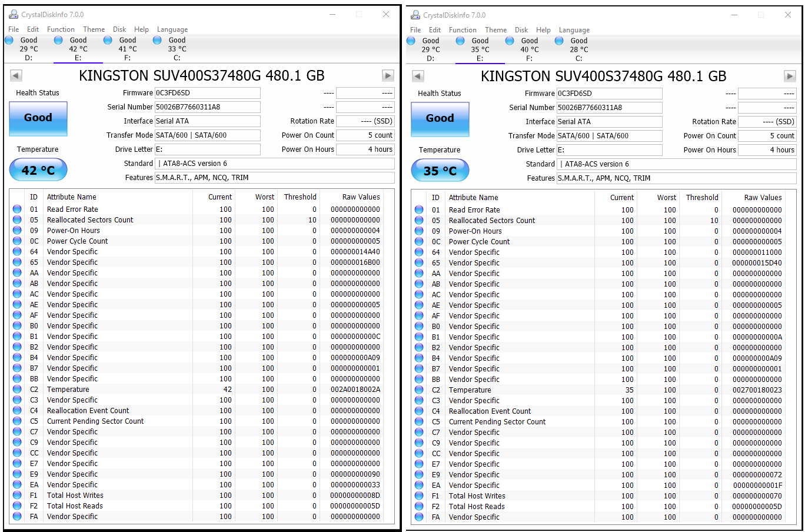Click status orb for Read Error Rate, left window

[17, 209]
